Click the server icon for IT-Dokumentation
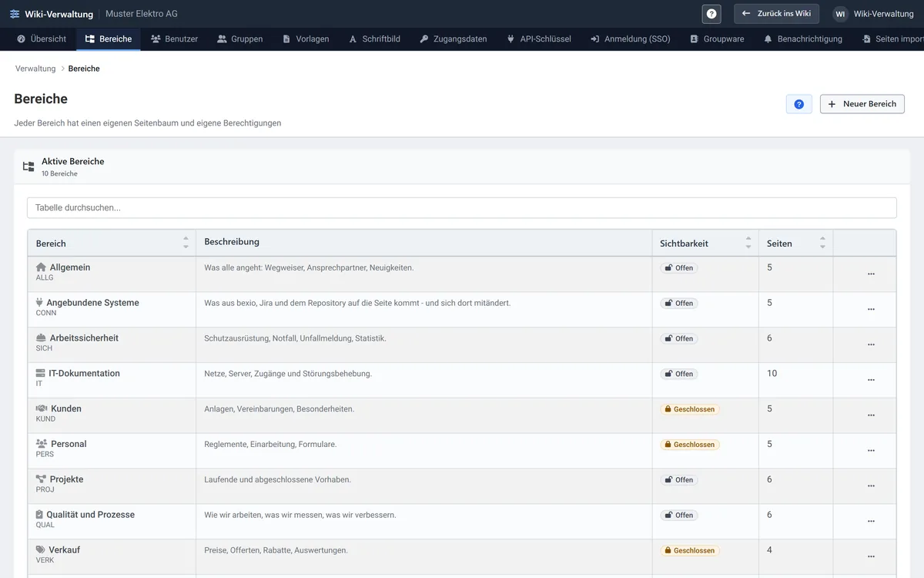This screenshot has width=924, height=578. (41, 374)
